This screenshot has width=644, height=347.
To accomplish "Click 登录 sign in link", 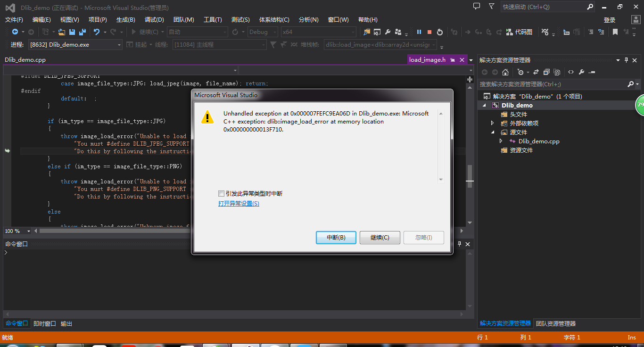I will (610, 20).
